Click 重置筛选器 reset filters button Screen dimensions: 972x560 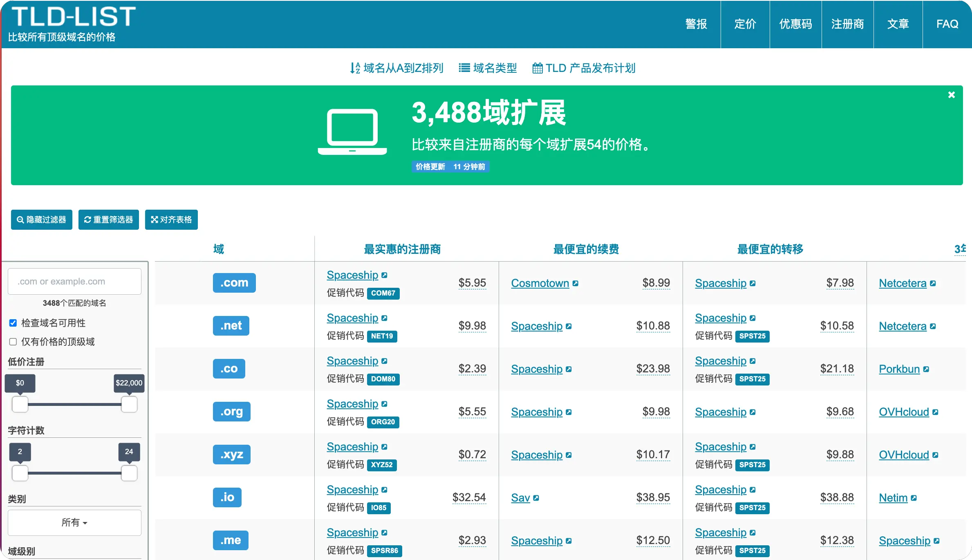(109, 220)
